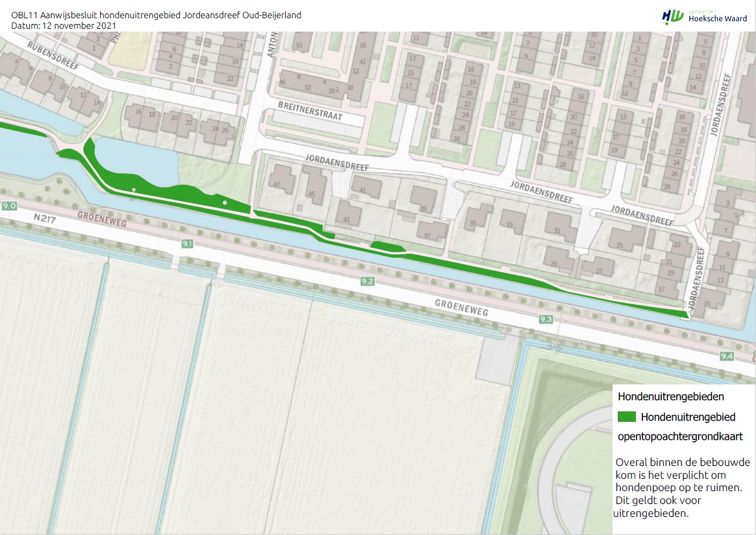Click the building numbered 31
Viewport: 756px width, 535px height.
(x=562, y=227)
